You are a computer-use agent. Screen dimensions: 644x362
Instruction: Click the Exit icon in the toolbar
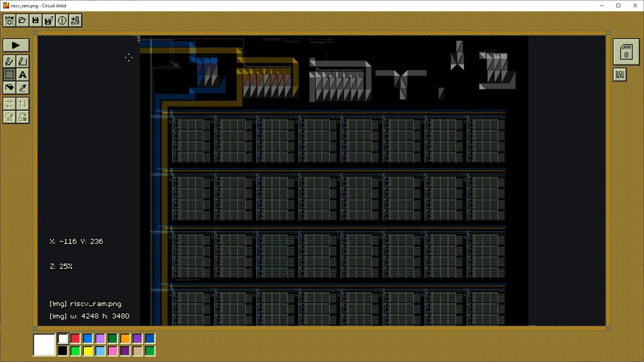point(75,20)
